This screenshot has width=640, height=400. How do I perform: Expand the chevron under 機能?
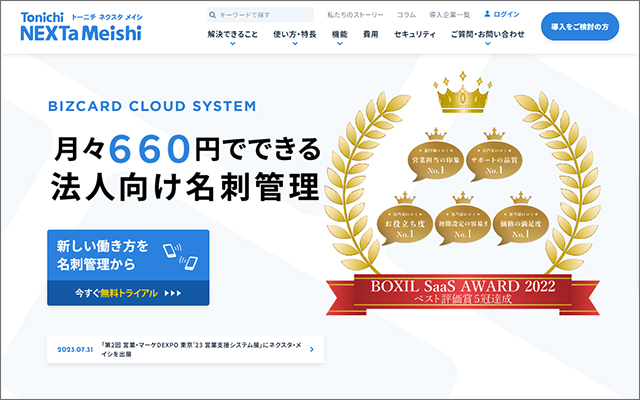[x=340, y=44]
